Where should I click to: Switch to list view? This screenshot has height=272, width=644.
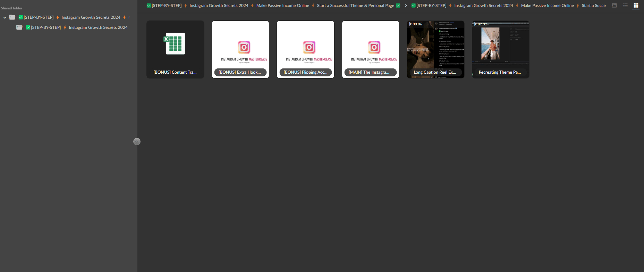(x=625, y=6)
